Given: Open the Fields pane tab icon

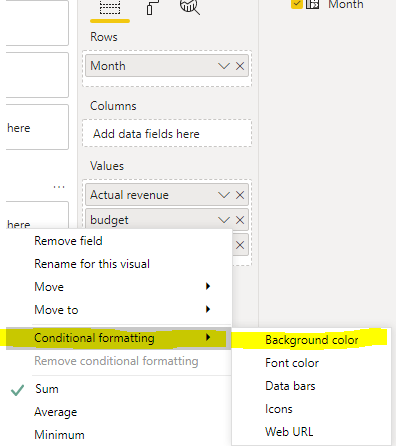Looking at the screenshot, I should (110, 7).
